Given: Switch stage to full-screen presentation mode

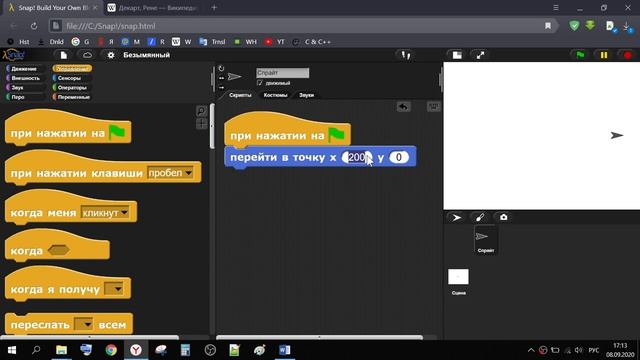Looking at the screenshot, I should 480,55.
